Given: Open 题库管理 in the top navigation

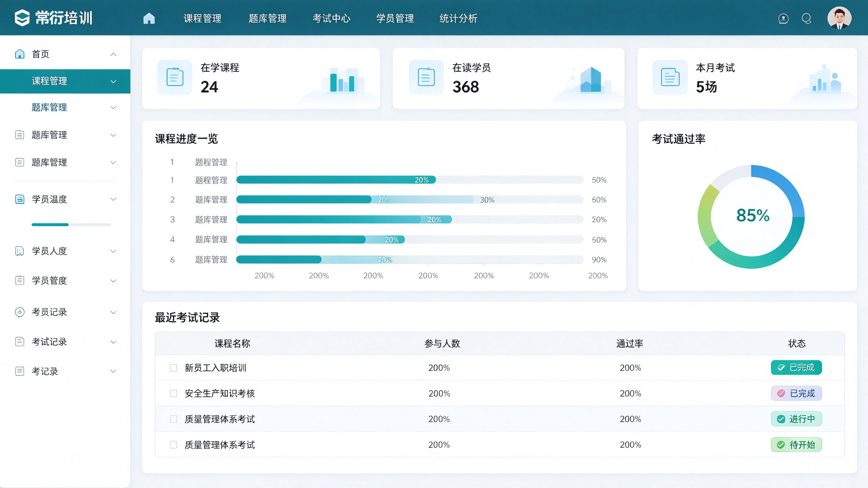Looking at the screenshot, I should [267, 18].
